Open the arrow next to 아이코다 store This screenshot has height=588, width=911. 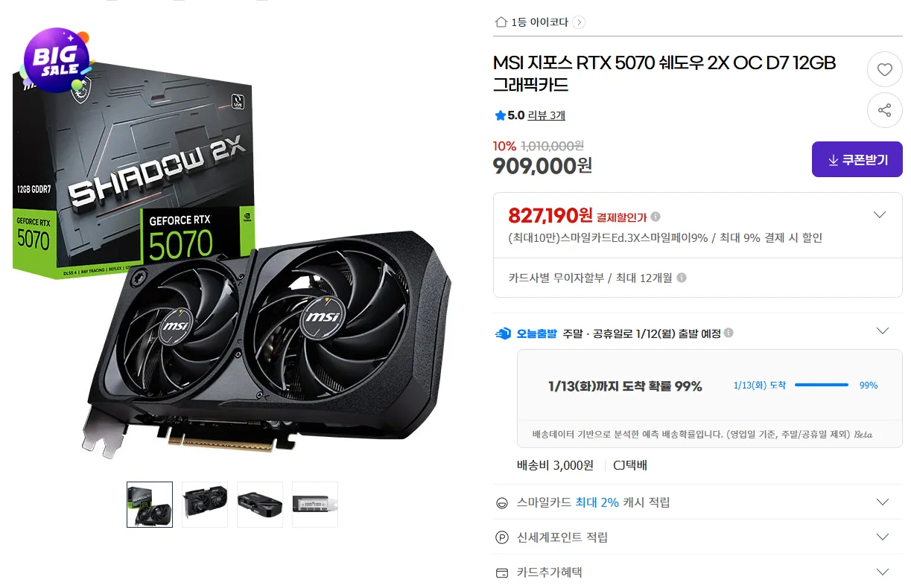pos(579,22)
